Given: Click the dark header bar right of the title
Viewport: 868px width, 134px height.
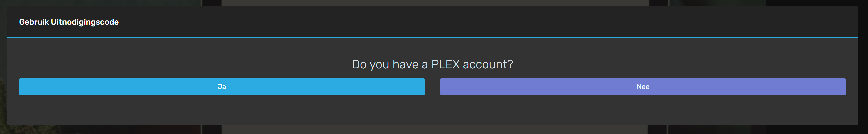Looking at the screenshot, I should 472,22.
